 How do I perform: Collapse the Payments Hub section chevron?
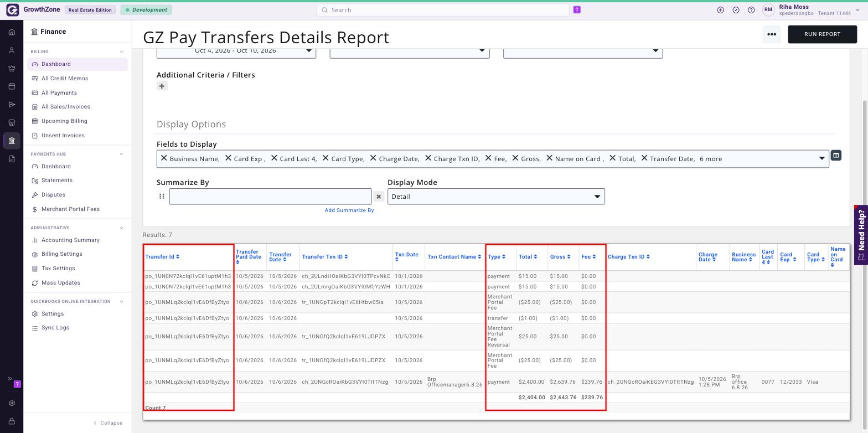point(121,154)
